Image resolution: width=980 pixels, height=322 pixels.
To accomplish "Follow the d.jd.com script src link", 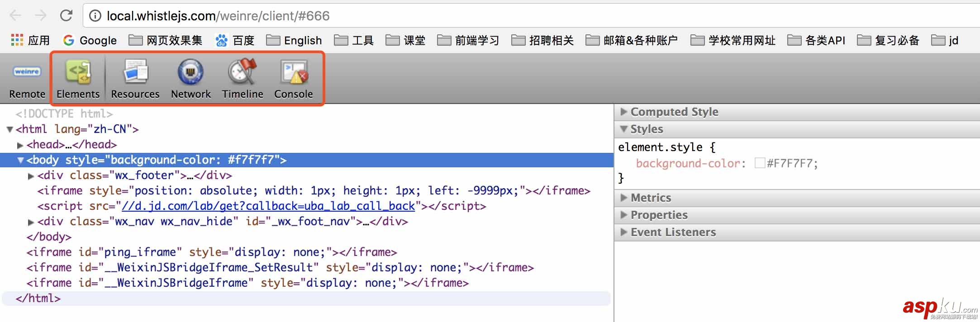I will (268, 206).
